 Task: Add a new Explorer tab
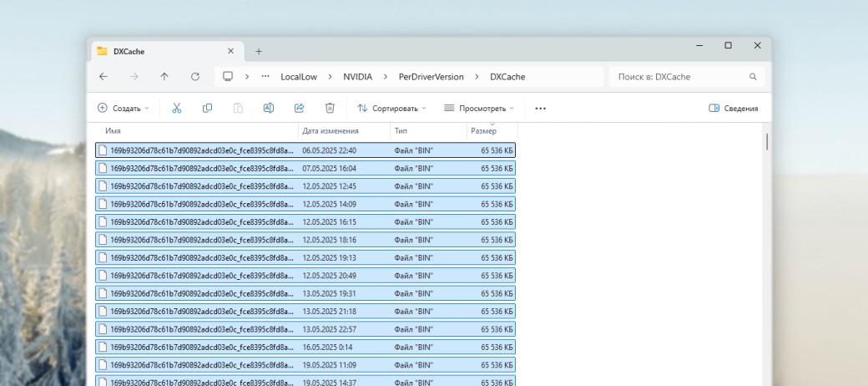tap(259, 52)
